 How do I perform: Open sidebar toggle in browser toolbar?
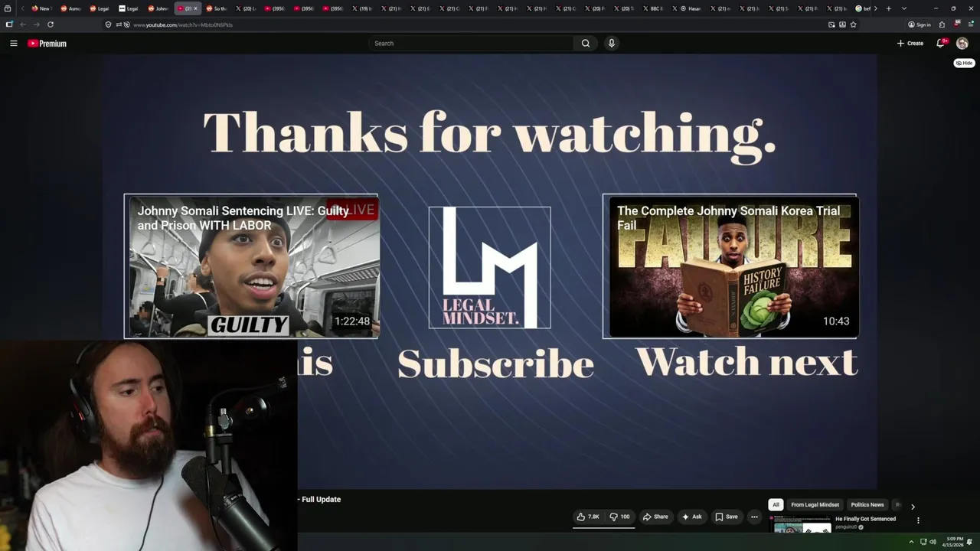coord(9,24)
